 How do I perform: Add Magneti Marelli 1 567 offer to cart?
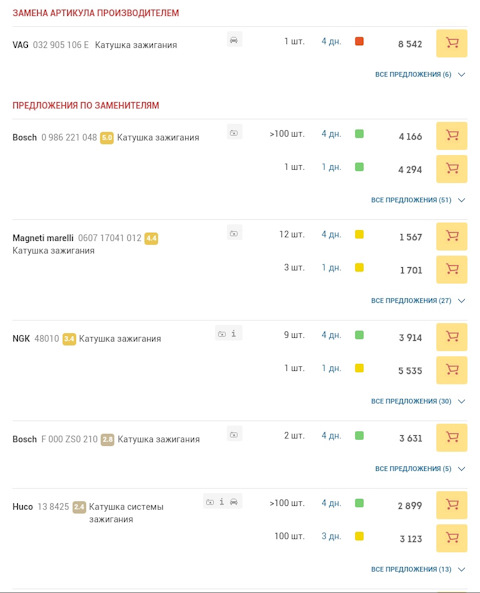(x=452, y=236)
